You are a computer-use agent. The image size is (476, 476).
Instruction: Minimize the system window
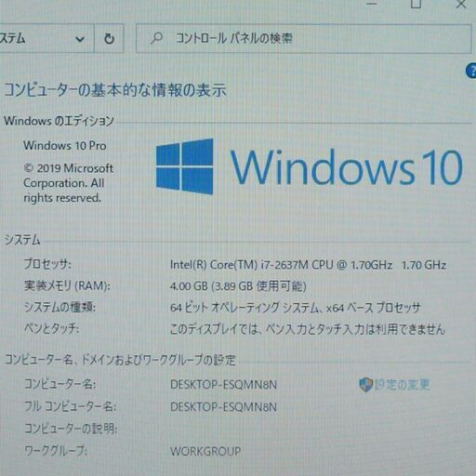(x=371, y=4)
